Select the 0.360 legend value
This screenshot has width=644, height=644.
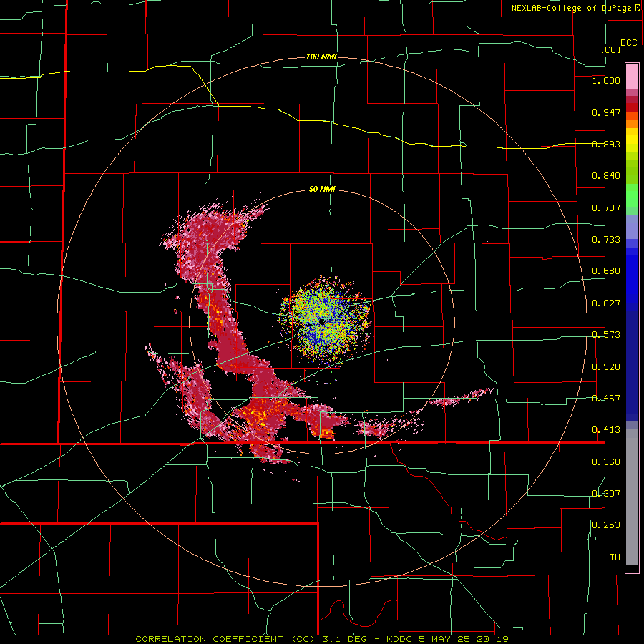pos(606,462)
